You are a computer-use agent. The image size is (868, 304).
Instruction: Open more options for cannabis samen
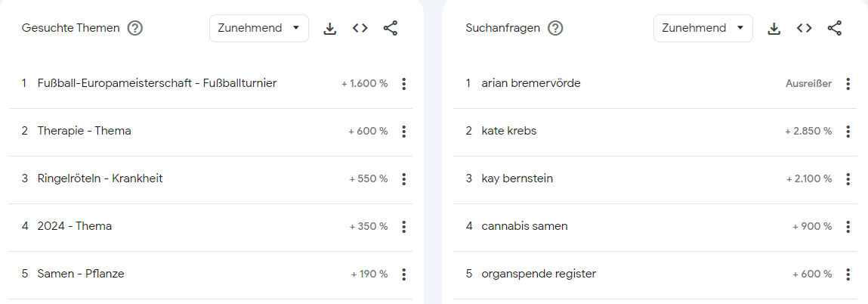(x=848, y=227)
